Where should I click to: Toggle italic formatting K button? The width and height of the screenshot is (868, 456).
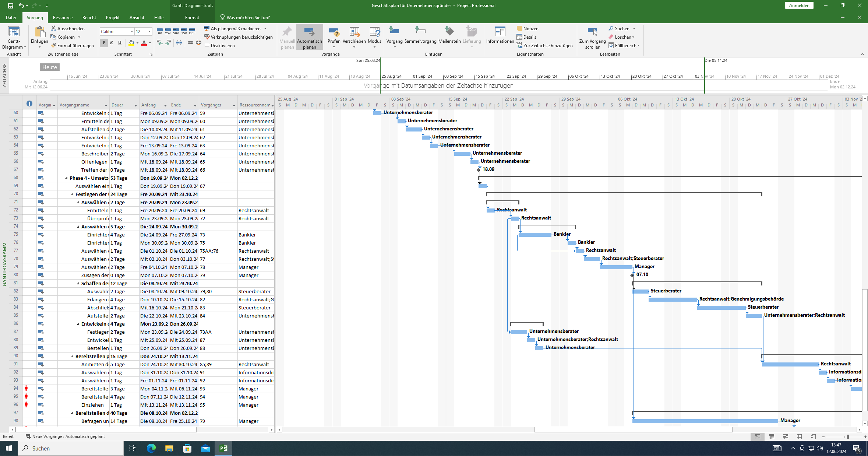[112, 43]
